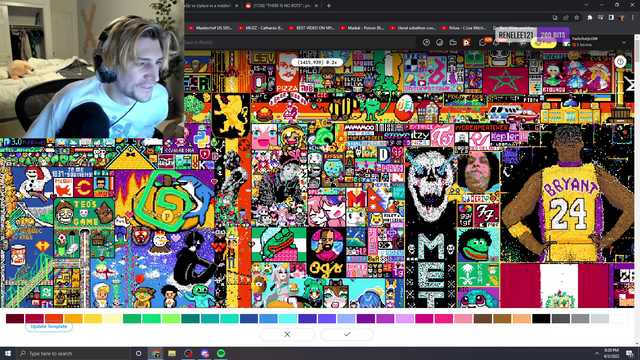Select crimson red color swatch
The image size is (640, 360).
34,318
